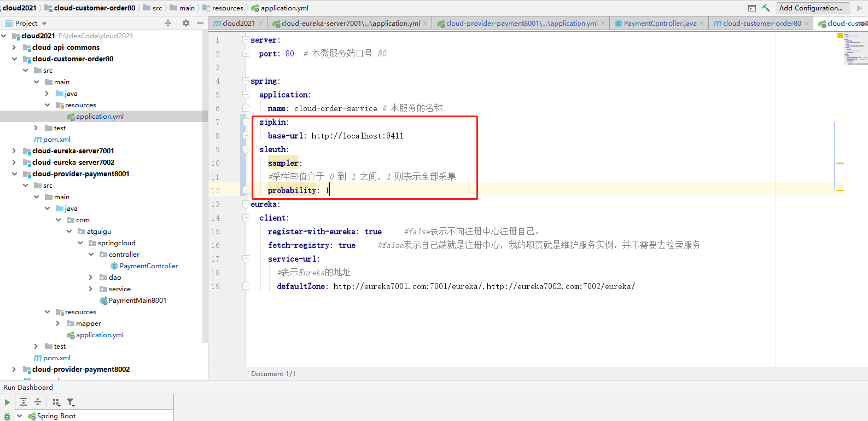Open Project panel settings gear

(x=186, y=23)
